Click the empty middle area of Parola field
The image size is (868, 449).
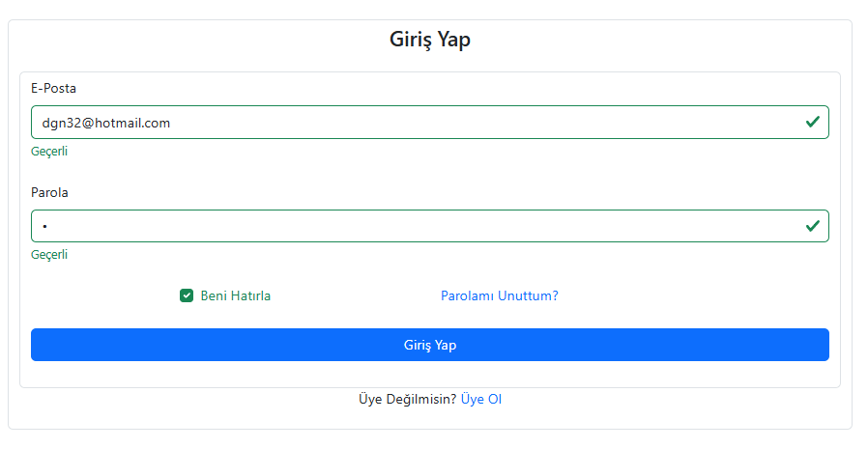[x=425, y=226]
